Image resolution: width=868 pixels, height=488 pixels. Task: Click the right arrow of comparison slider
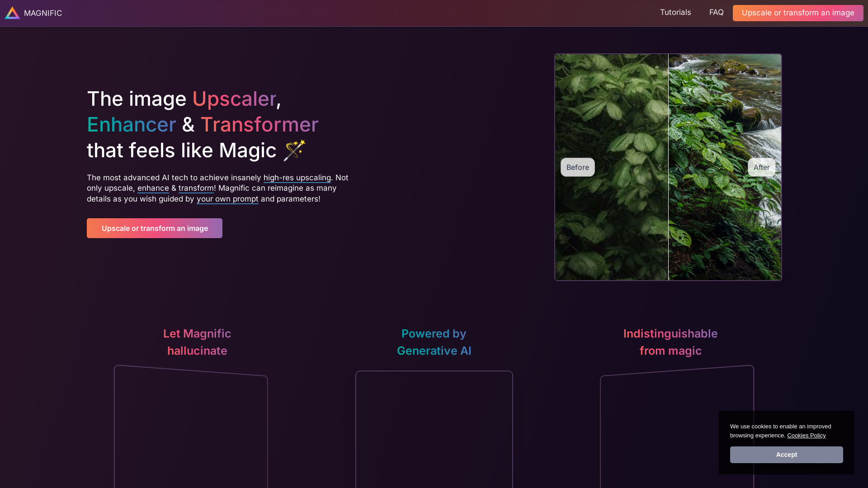[677, 167]
